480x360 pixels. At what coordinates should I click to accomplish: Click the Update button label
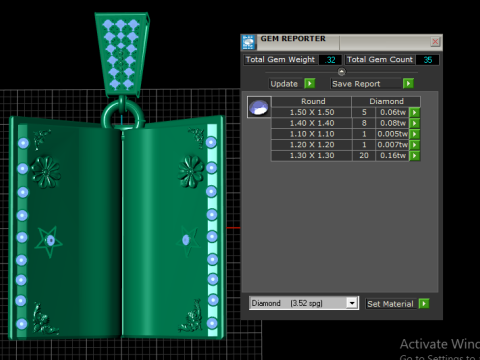tap(284, 84)
